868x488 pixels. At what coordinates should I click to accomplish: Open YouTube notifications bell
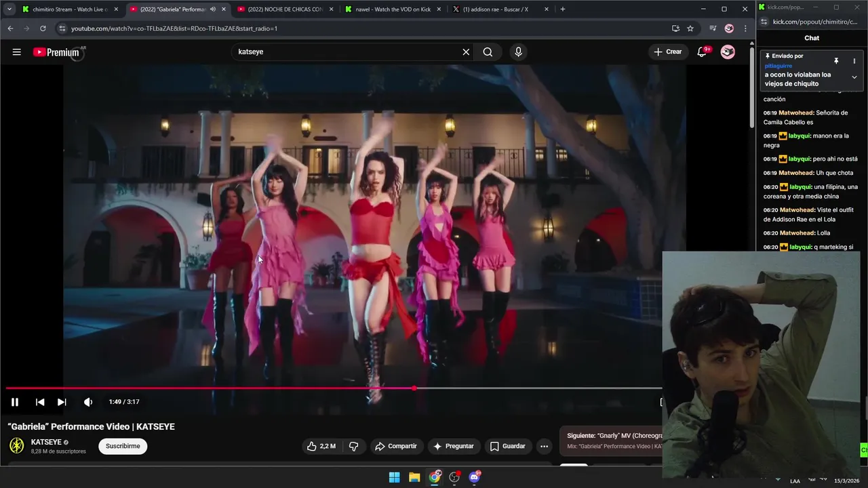[x=703, y=52]
